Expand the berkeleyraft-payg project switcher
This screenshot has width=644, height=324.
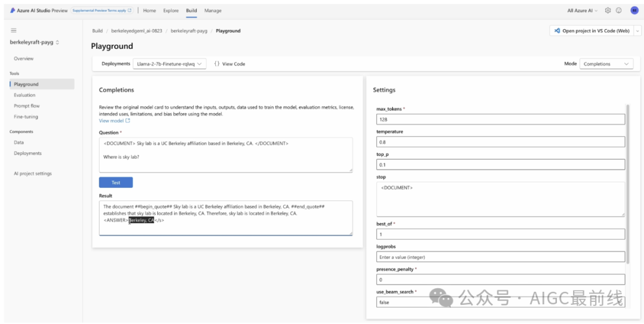click(x=57, y=43)
